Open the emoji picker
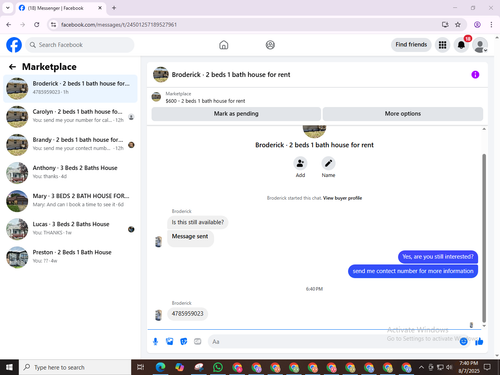Screen dimensions: 500x375 (x=463, y=341)
